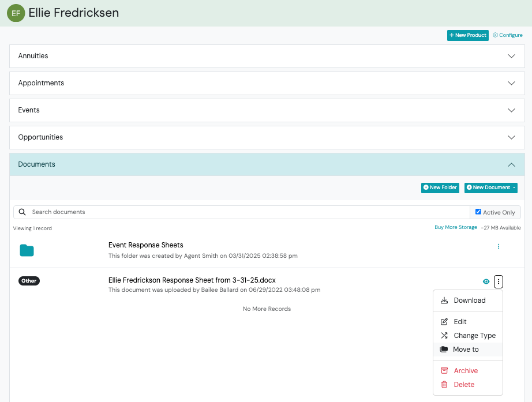
Task: Collapse the Documents section
Action: [x=267, y=164]
